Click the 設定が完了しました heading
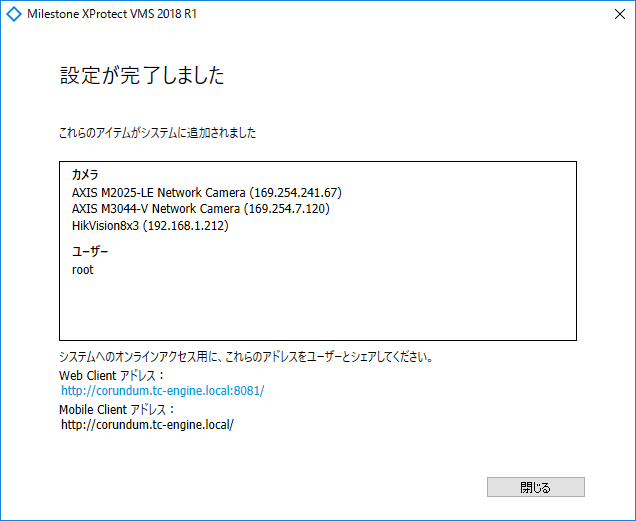636x521 pixels. coord(142,75)
